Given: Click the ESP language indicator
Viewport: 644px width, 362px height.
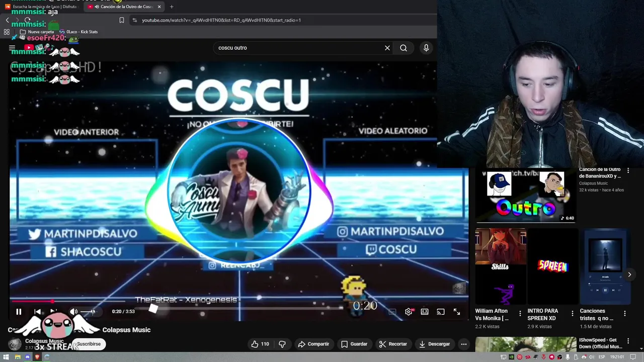Looking at the screenshot, I should tap(602, 357).
